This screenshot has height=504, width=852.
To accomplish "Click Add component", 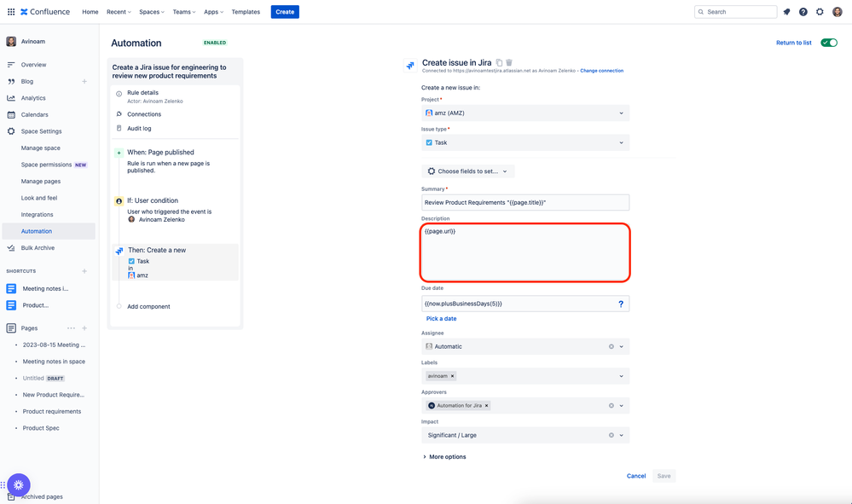I will (x=148, y=306).
